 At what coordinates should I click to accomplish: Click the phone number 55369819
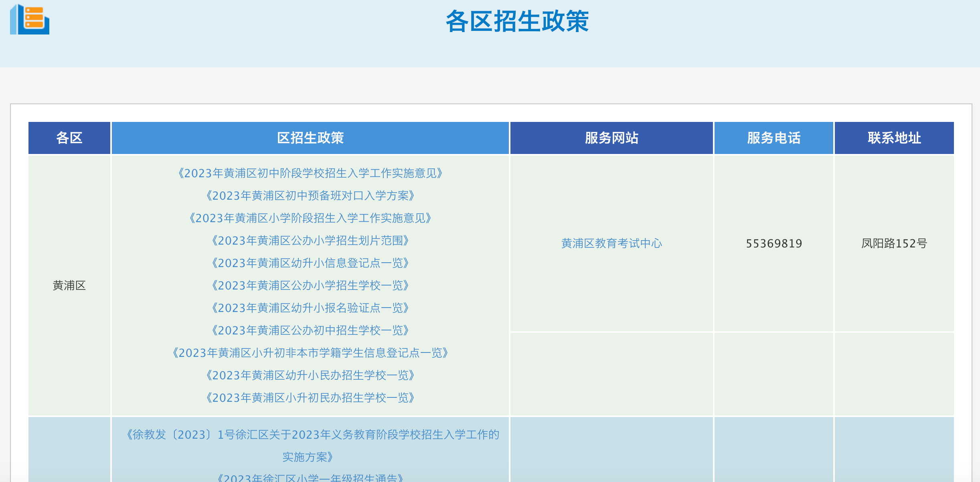pos(773,243)
